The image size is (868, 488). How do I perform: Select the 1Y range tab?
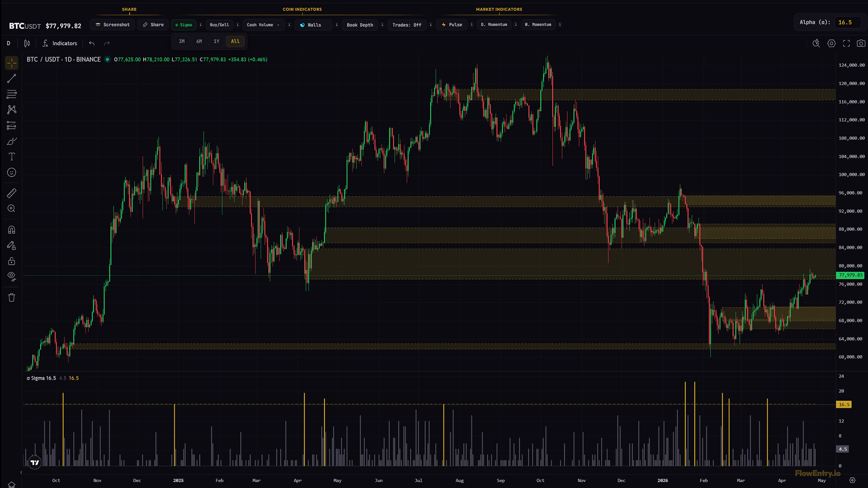click(x=216, y=41)
